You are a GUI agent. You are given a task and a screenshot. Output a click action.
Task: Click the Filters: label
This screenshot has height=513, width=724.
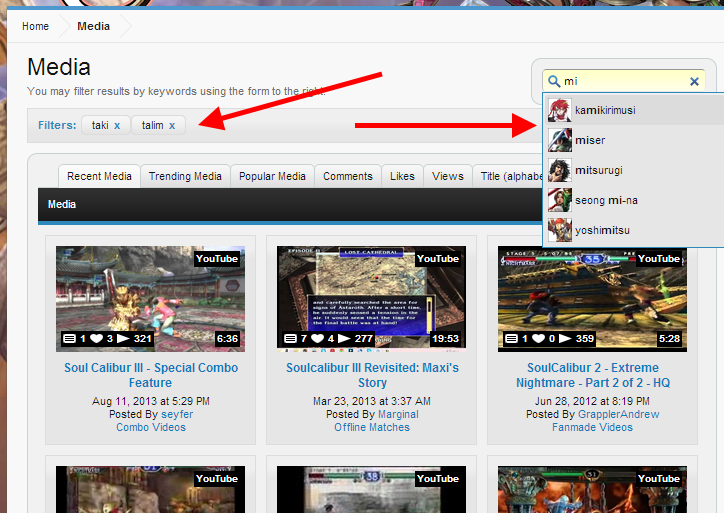(x=57, y=125)
